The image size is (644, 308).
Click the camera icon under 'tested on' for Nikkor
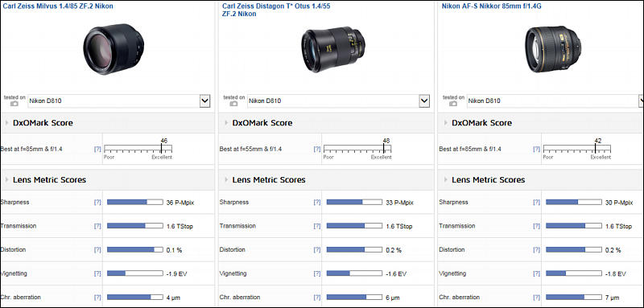(x=453, y=104)
